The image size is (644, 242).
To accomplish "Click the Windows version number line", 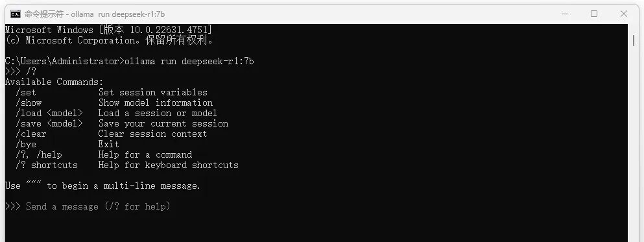I will (x=109, y=30).
